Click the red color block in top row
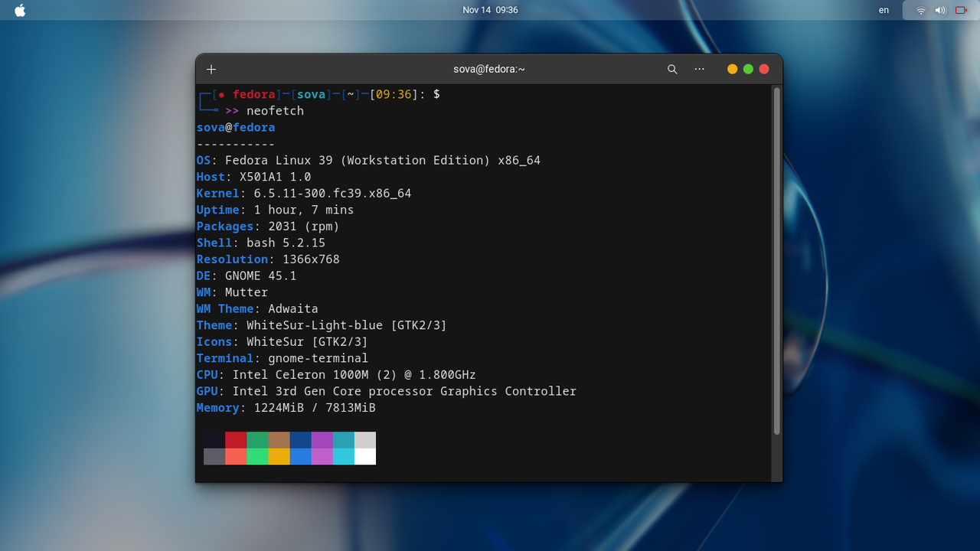The width and height of the screenshot is (980, 551). [236, 440]
